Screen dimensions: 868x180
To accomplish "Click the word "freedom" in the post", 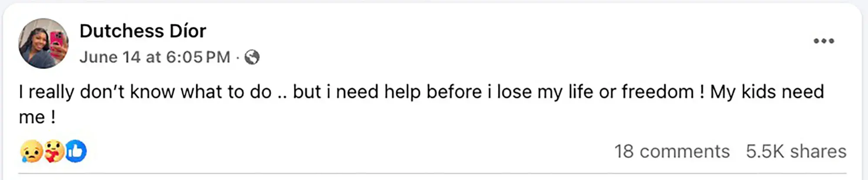I will tap(658, 92).
